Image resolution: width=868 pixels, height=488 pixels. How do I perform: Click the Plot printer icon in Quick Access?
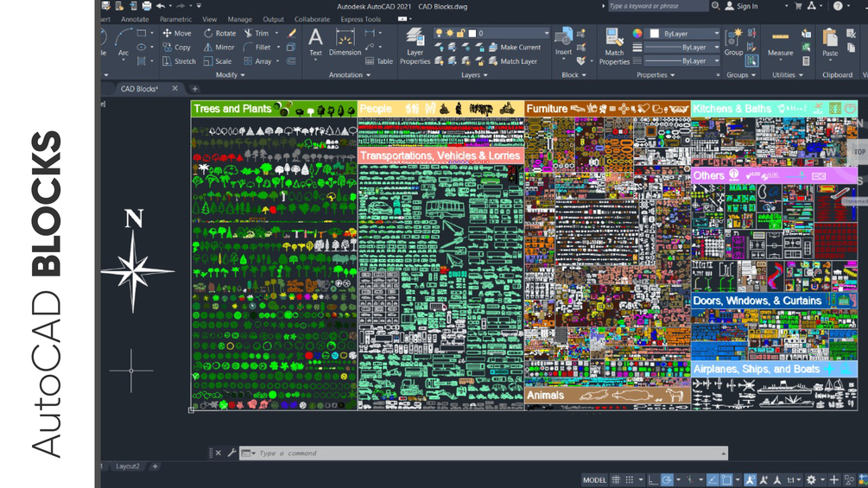(146, 6)
